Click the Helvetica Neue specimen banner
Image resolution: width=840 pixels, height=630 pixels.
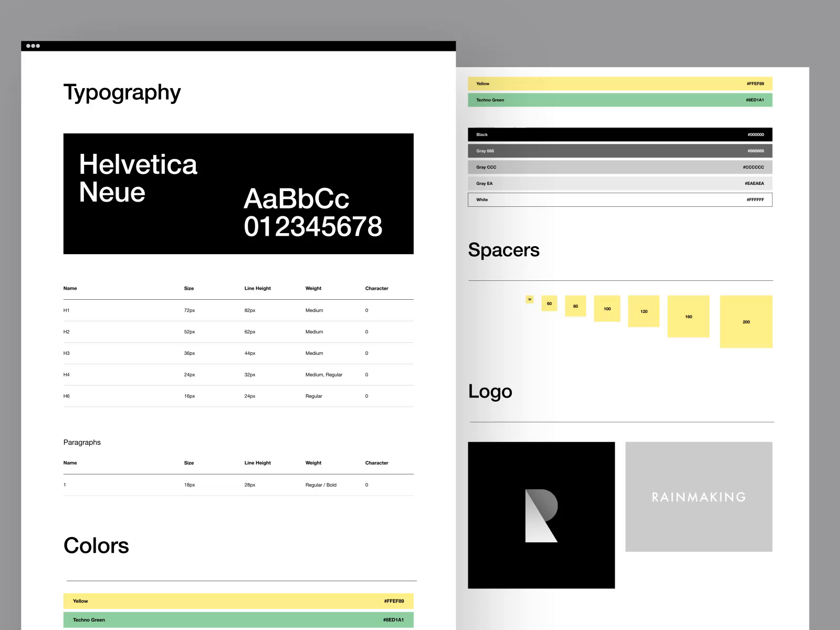238,193
